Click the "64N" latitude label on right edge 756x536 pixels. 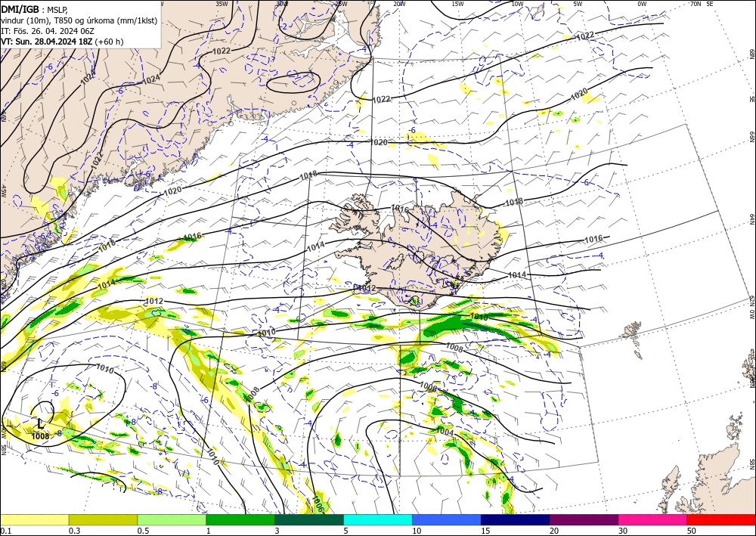(751, 218)
